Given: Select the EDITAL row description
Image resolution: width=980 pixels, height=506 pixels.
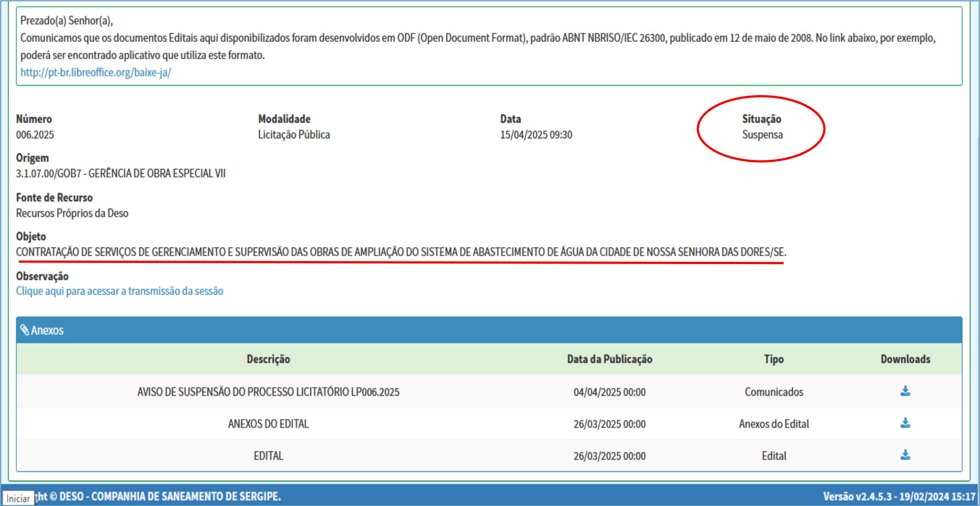Looking at the screenshot, I should point(268,456).
